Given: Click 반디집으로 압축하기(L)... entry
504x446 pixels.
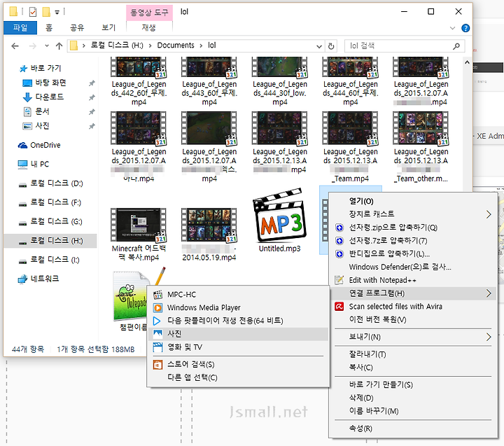Looking at the screenshot, I should (x=413, y=253).
